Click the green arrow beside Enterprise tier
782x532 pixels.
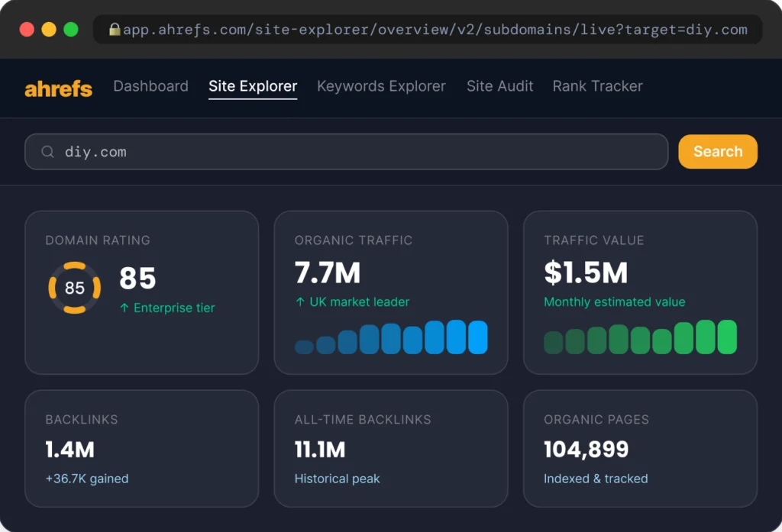(124, 308)
